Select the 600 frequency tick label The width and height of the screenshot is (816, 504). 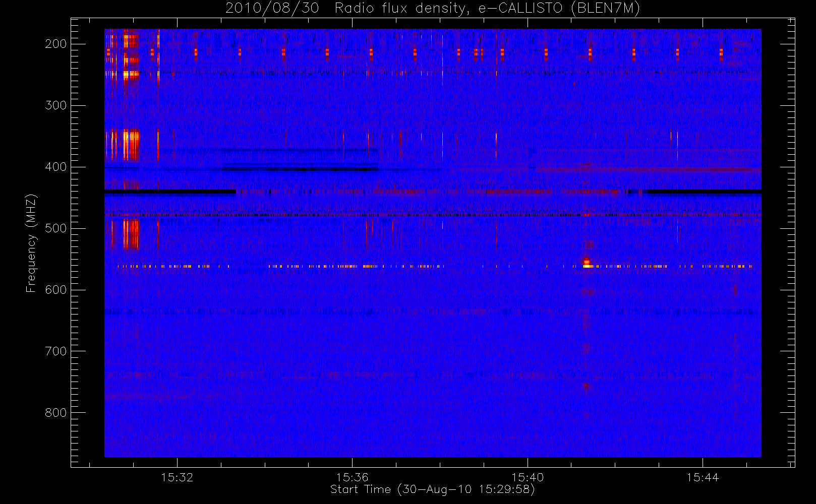click(x=55, y=290)
